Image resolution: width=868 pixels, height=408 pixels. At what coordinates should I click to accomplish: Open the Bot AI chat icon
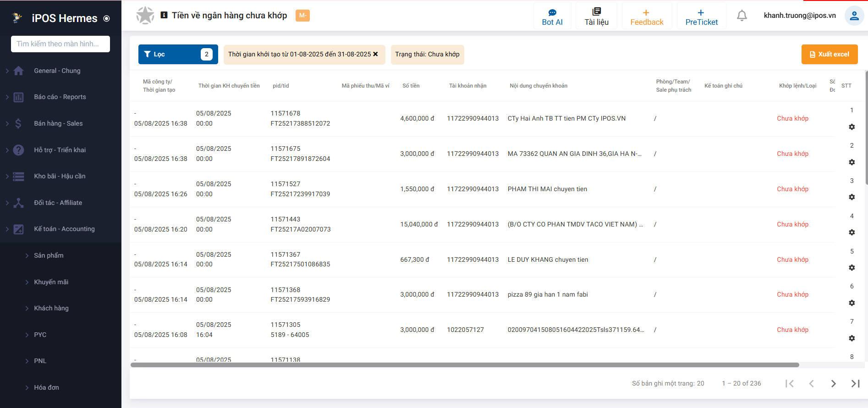(552, 13)
